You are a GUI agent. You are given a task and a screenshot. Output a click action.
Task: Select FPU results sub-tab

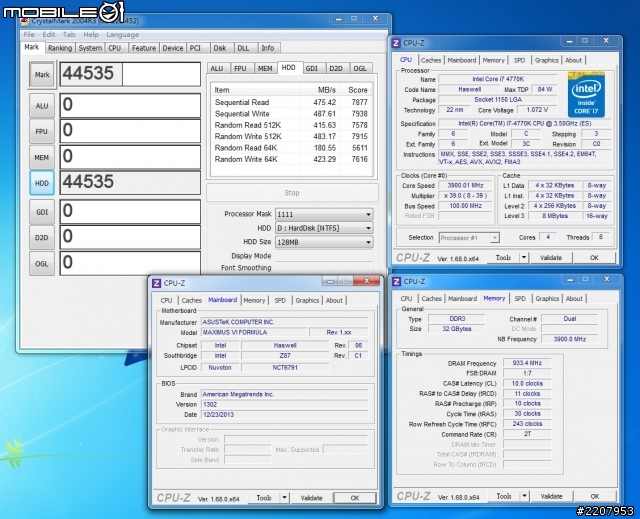pos(240,69)
